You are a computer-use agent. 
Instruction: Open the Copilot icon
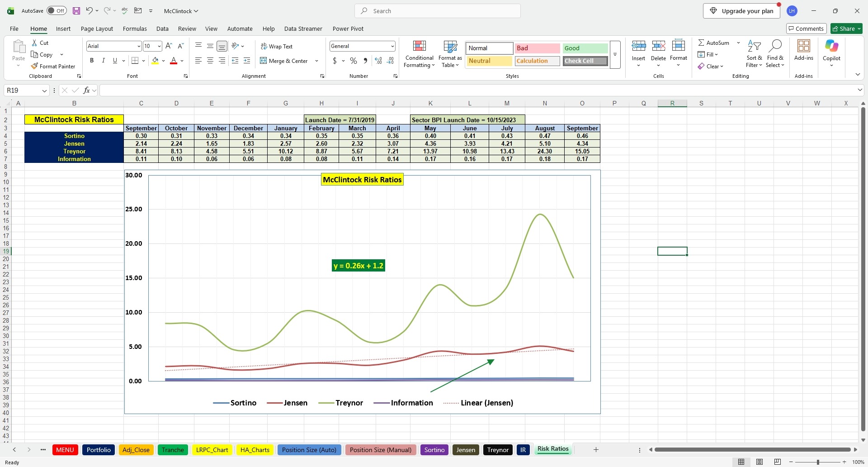(x=831, y=46)
